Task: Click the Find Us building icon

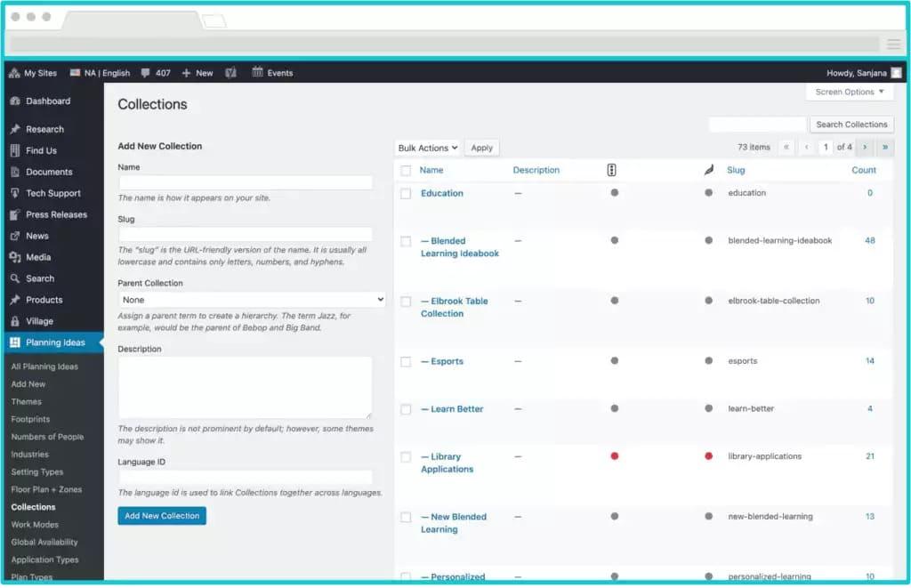Action: point(15,151)
